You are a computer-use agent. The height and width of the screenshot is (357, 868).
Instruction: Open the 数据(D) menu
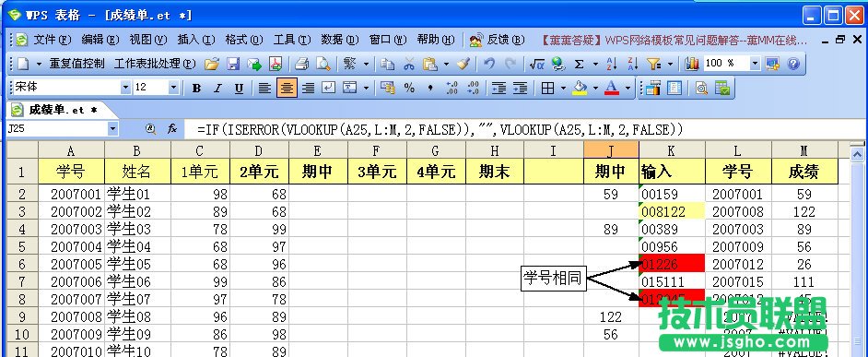[x=339, y=40]
